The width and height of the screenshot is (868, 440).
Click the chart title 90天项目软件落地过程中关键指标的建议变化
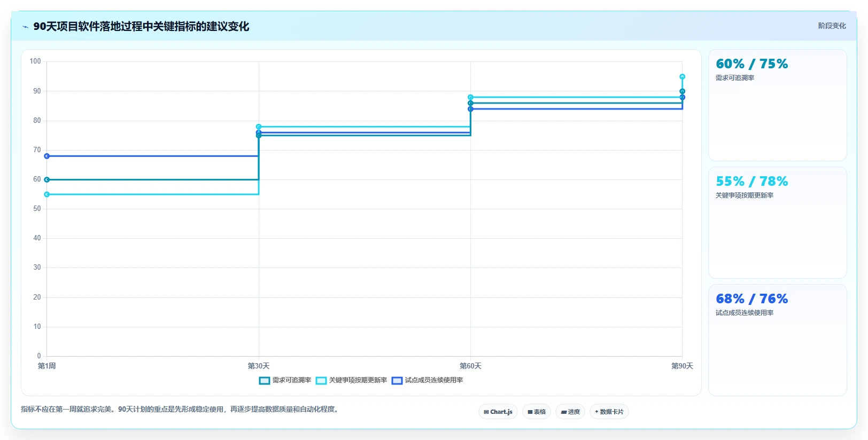141,27
